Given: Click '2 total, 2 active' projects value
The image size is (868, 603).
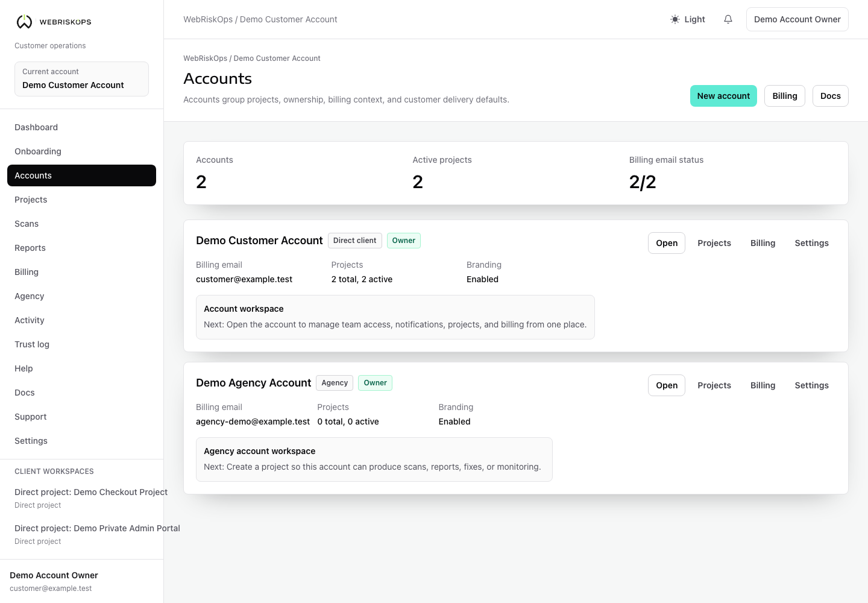Looking at the screenshot, I should click(362, 279).
